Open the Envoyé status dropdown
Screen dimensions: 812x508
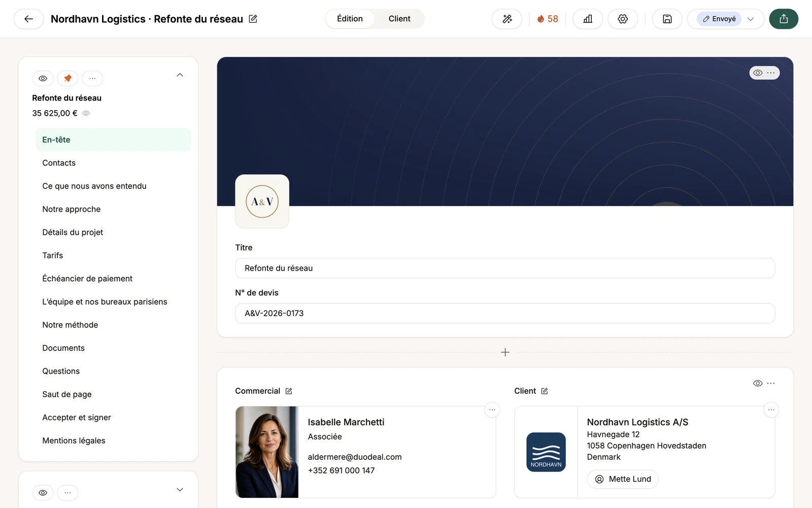click(x=726, y=19)
